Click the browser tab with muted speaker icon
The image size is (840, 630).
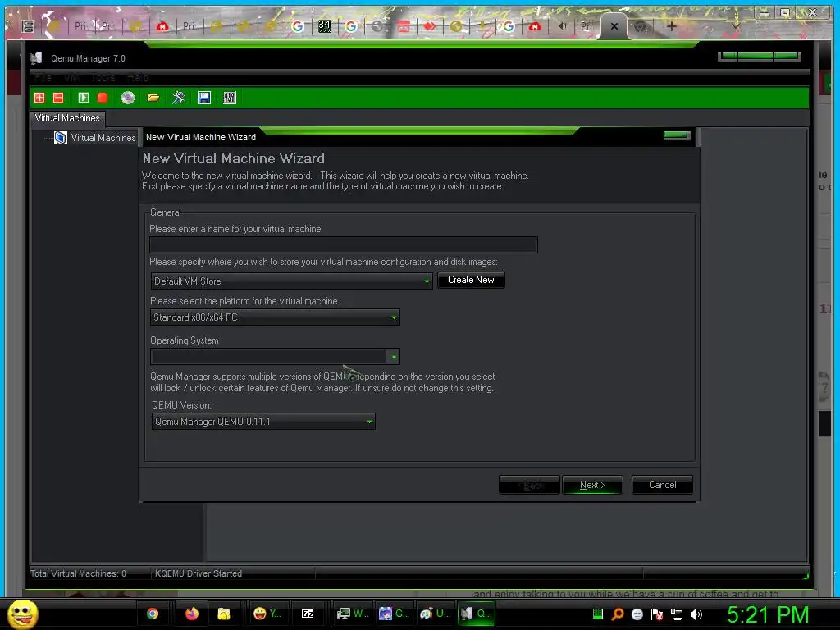[562, 25]
